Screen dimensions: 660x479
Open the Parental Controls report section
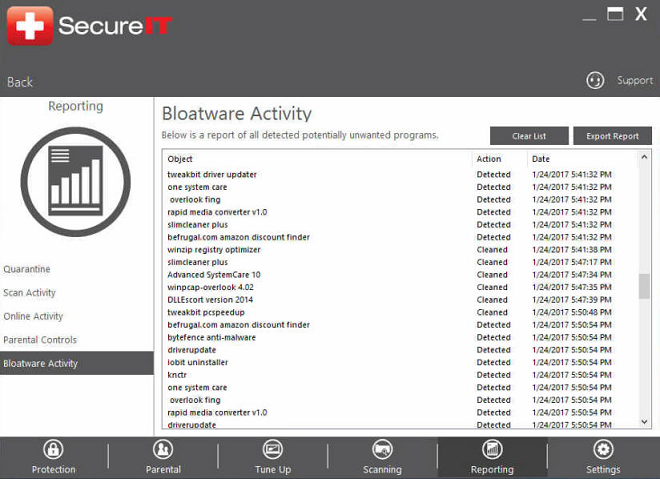point(40,340)
